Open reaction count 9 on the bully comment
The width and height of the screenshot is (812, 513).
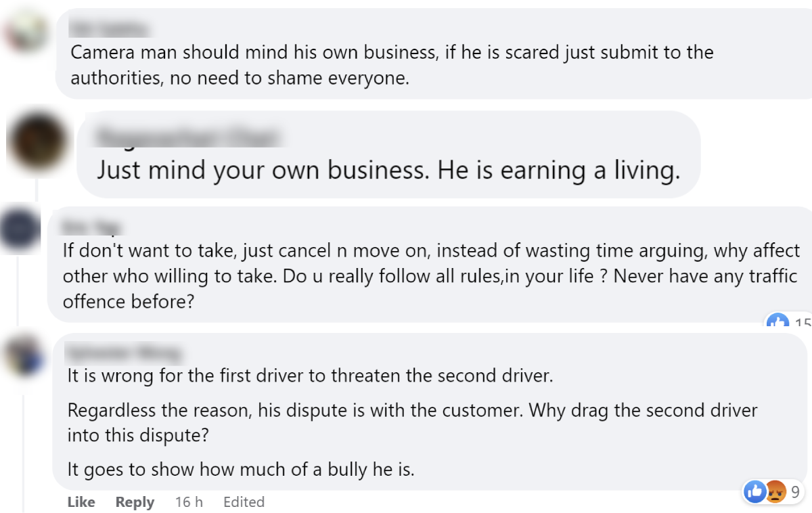tap(795, 492)
